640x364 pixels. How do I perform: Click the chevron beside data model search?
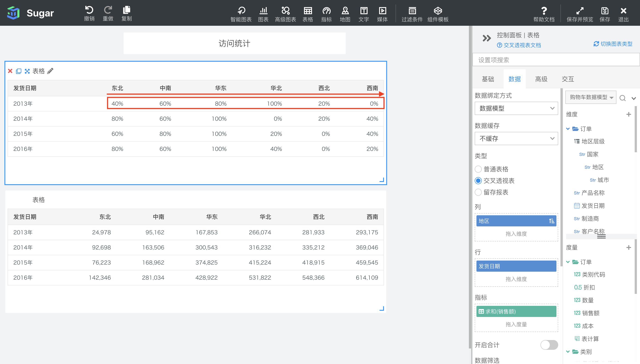[634, 98]
